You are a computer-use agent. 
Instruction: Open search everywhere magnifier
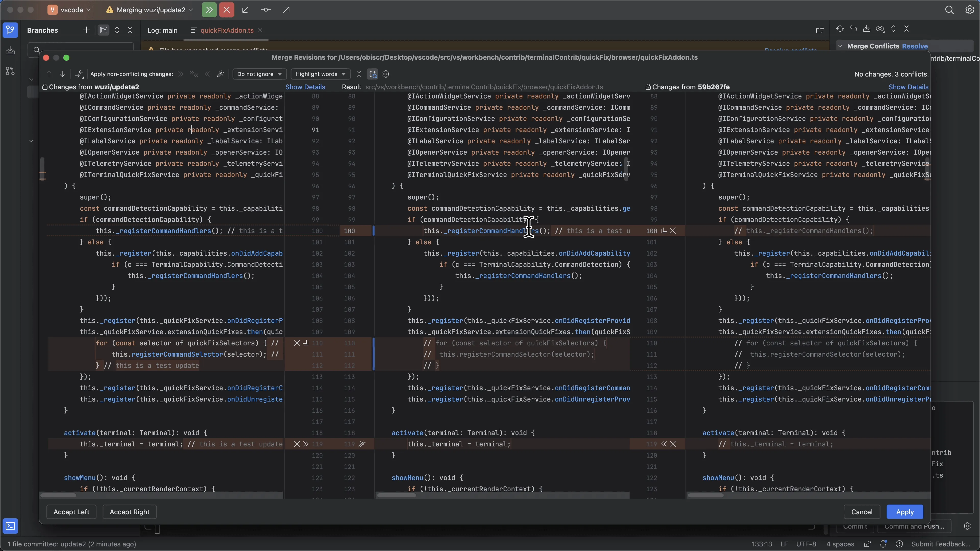949,10
